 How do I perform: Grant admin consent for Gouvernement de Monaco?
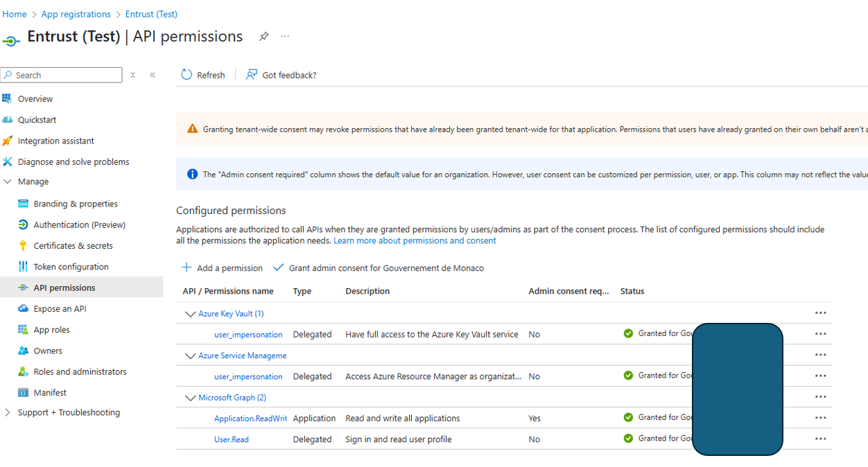coord(379,268)
